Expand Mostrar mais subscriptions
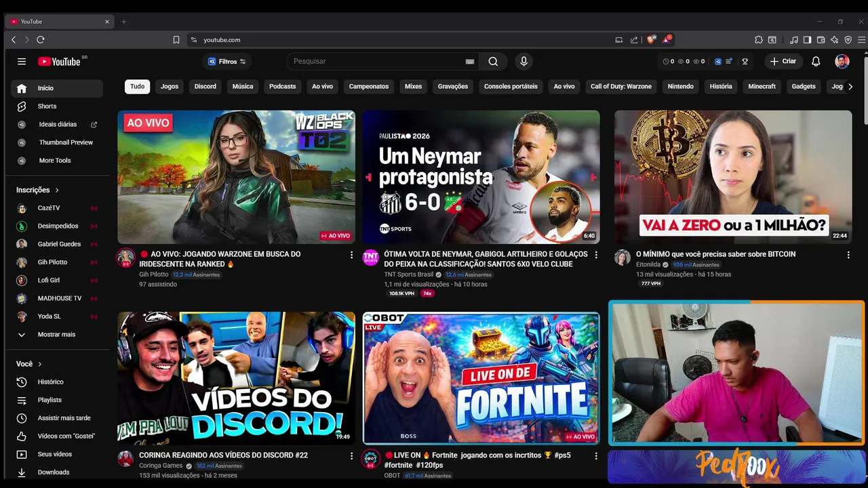The width and height of the screenshot is (868, 488). click(57, 335)
